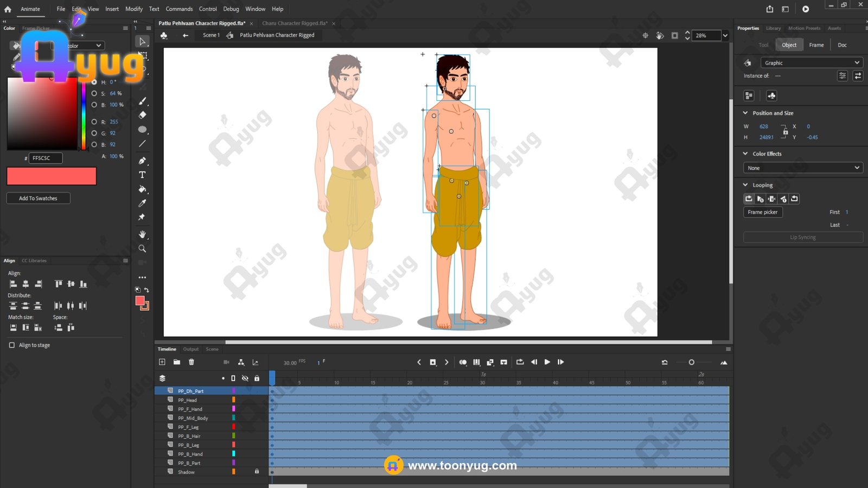Click the red color preview swatch
Screen dimensions: 868x488
tap(52, 176)
